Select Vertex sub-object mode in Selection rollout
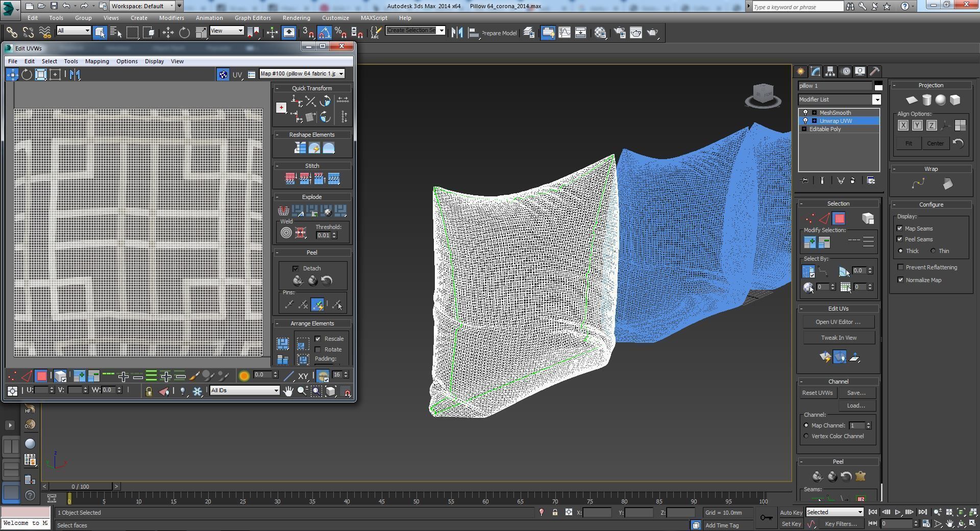The height and width of the screenshot is (531, 980). click(810, 219)
